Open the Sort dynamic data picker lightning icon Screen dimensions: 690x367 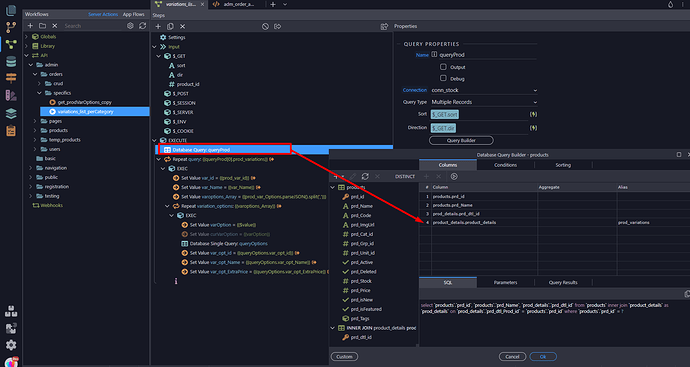[533, 114]
